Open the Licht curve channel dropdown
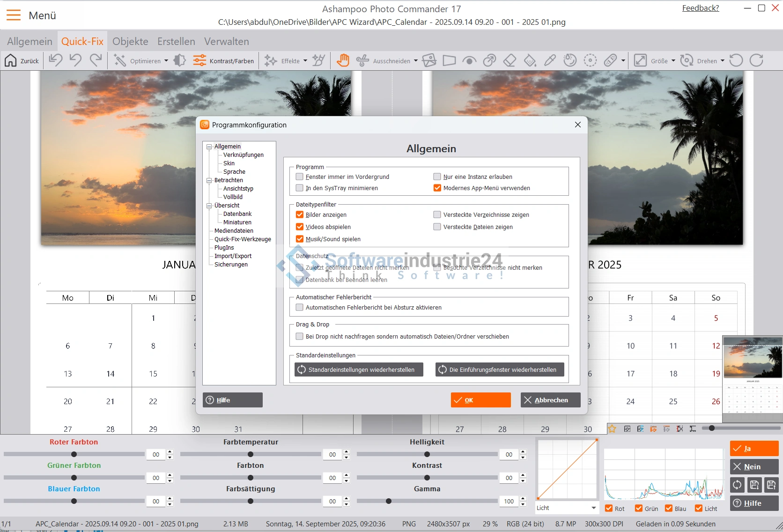The height and width of the screenshot is (532, 783). pyautogui.click(x=593, y=508)
